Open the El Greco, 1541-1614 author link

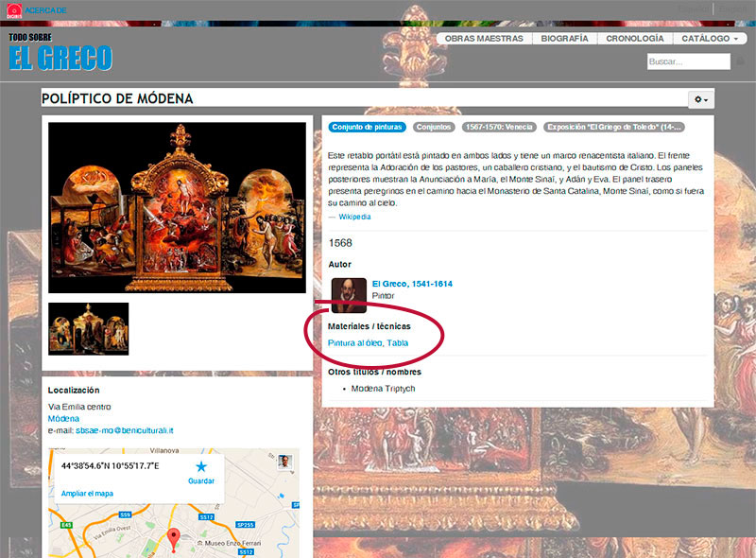tap(412, 284)
